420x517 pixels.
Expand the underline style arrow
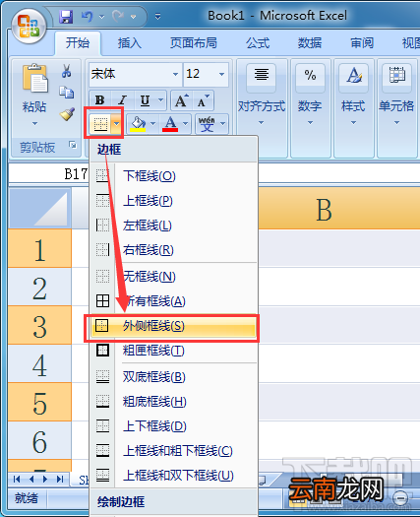pyautogui.click(x=160, y=100)
